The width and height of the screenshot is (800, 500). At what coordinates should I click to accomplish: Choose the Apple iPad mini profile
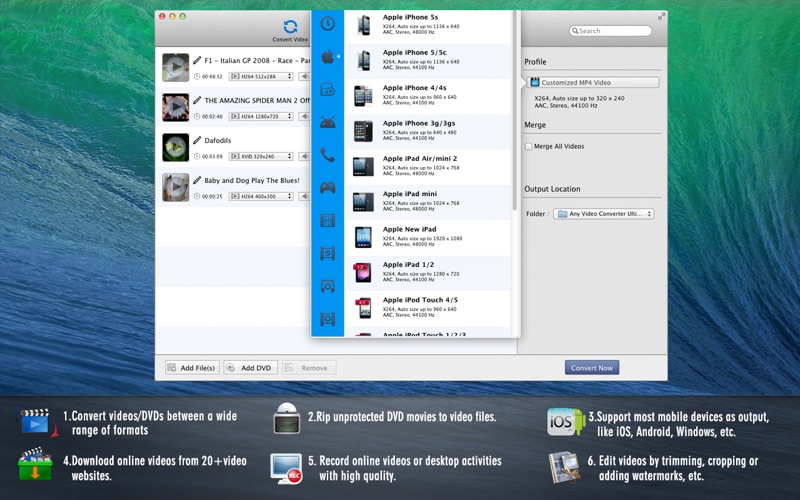[x=428, y=202]
